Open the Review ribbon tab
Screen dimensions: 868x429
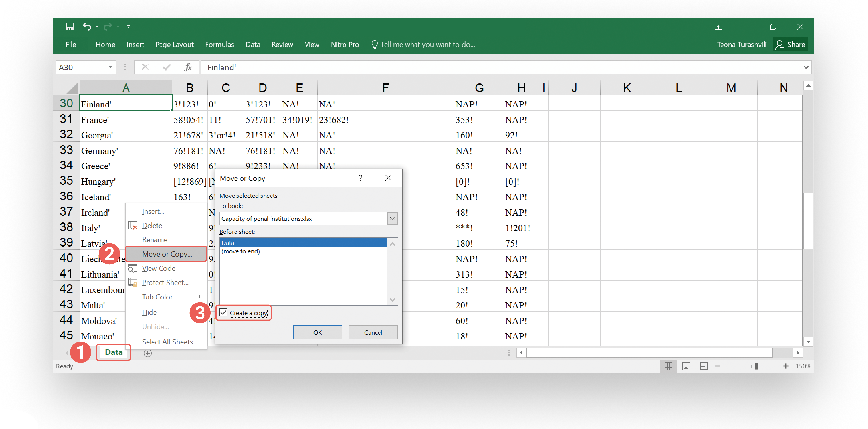point(282,45)
